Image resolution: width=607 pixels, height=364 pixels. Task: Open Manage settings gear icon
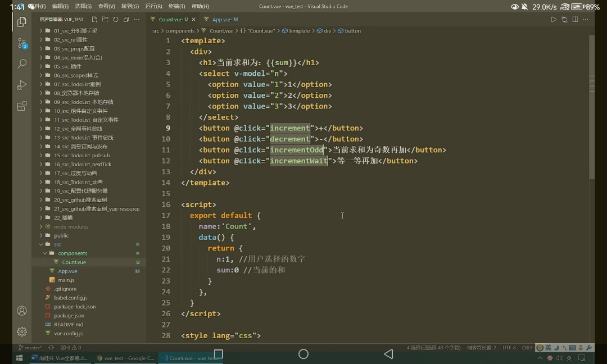tap(22, 331)
